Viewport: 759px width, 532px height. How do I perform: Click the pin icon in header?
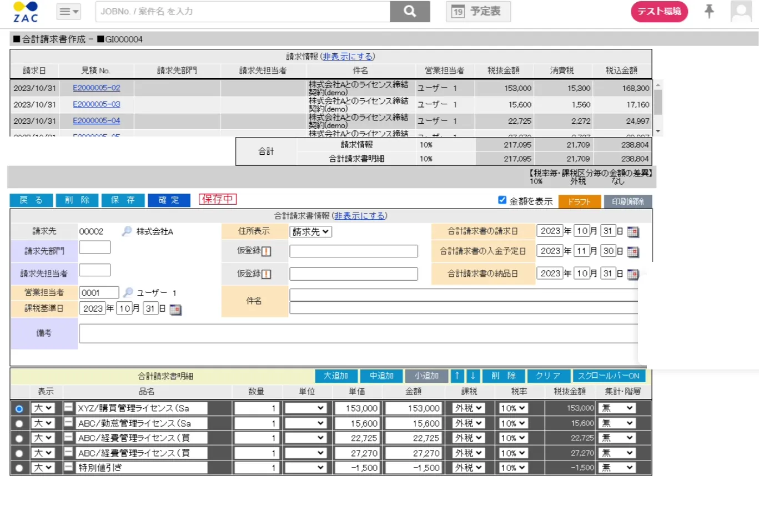point(709,11)
